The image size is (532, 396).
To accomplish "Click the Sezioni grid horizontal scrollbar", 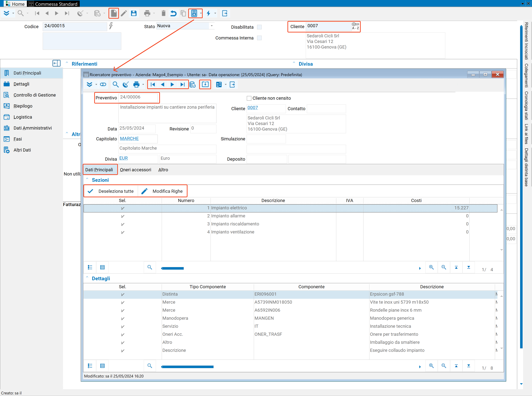I will click(x=172, y=268).
